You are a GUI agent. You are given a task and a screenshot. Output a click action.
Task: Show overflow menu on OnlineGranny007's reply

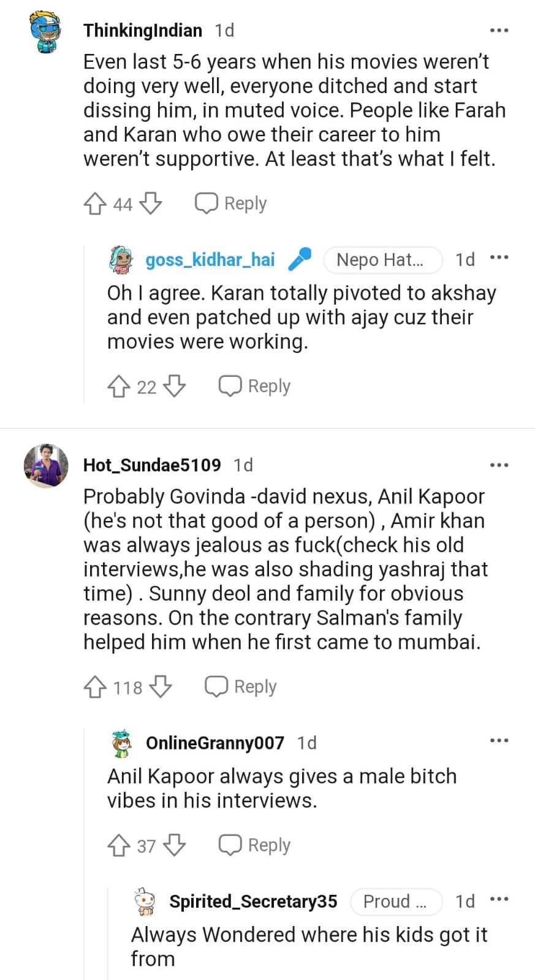(499, 741)
